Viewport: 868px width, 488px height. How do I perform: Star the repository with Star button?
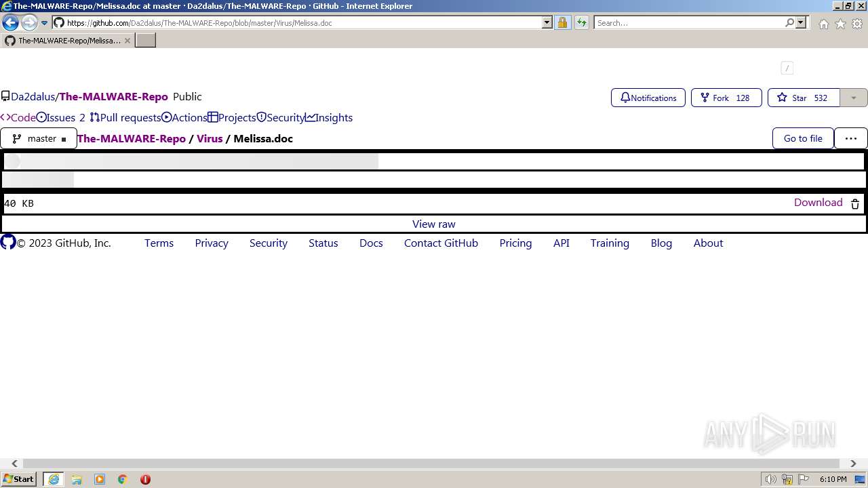point(804,98)
